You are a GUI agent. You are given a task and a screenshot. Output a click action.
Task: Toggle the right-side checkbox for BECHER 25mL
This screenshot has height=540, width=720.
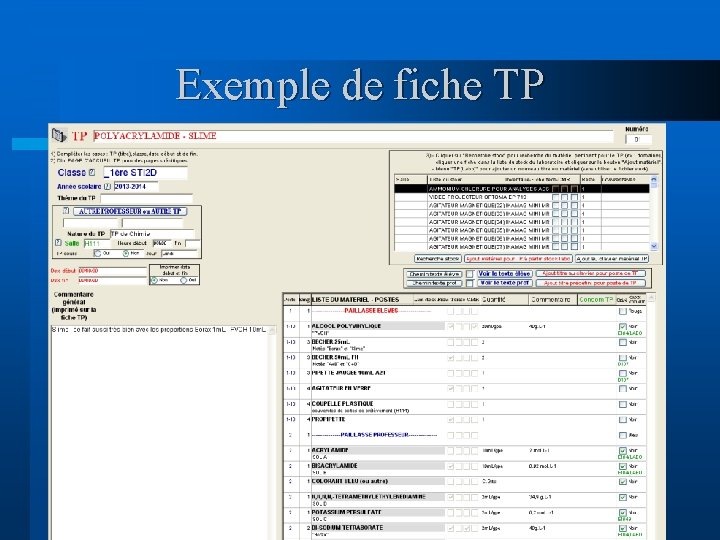pos(623,342)
